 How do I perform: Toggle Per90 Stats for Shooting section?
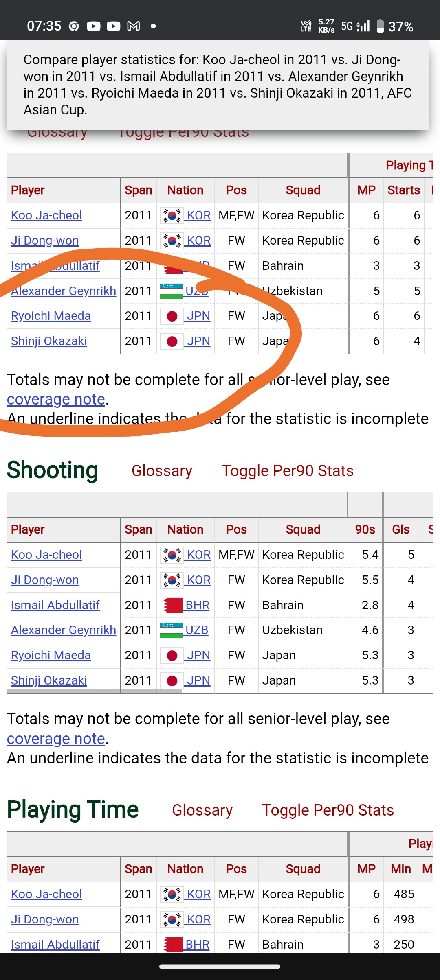click(287, 471)
